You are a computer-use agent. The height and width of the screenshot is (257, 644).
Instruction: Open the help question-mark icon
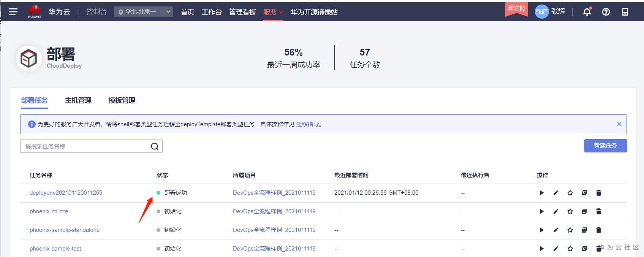coord(606,12)
